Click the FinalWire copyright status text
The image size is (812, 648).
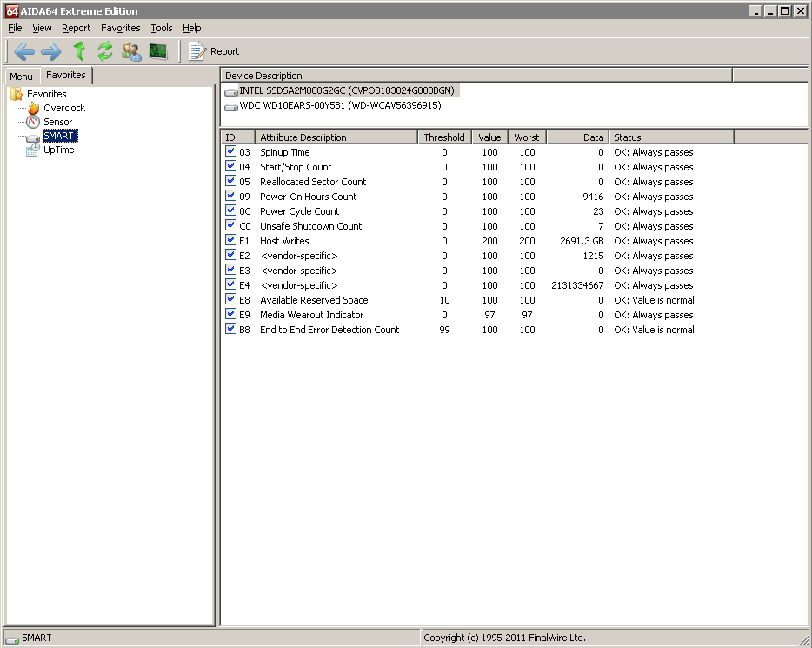pos(504,638)
